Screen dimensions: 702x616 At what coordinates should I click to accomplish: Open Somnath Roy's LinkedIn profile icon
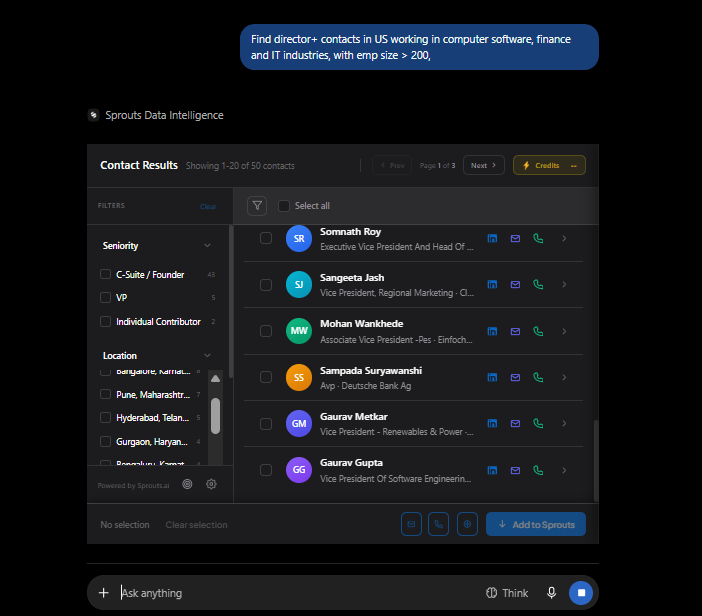492,239
